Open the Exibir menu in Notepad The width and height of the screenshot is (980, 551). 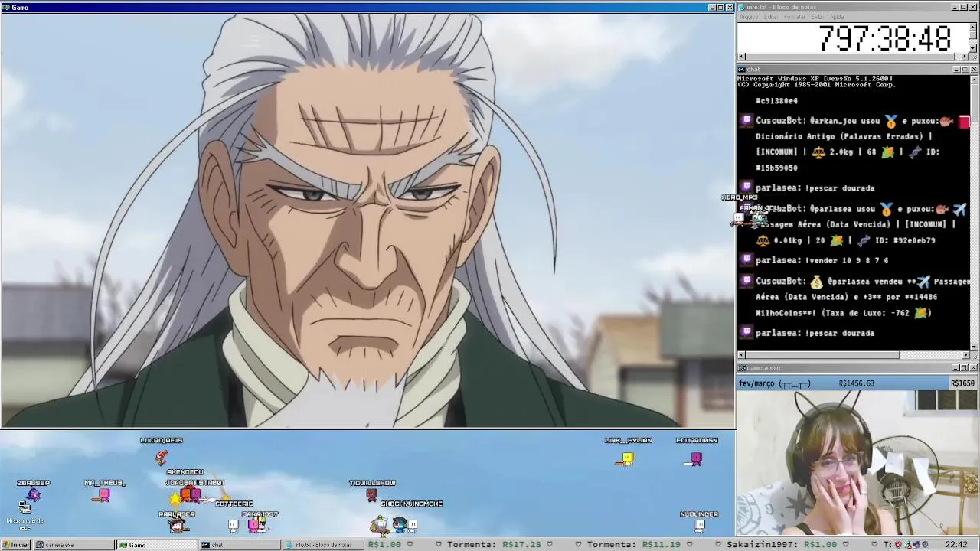817,17
